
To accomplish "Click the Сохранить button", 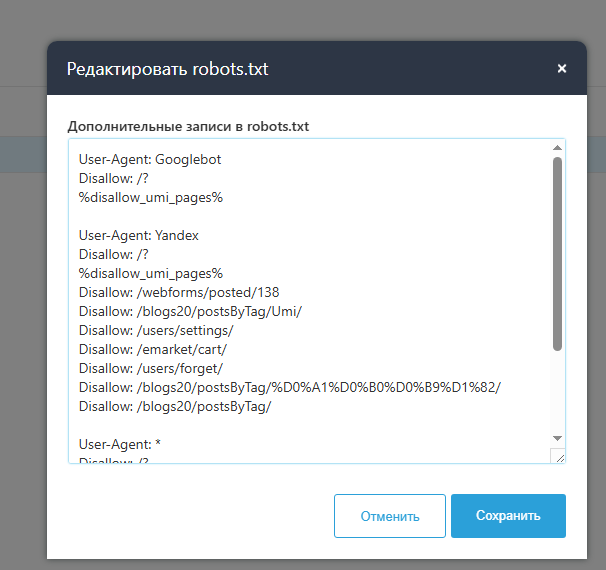I will pos(508,516).
